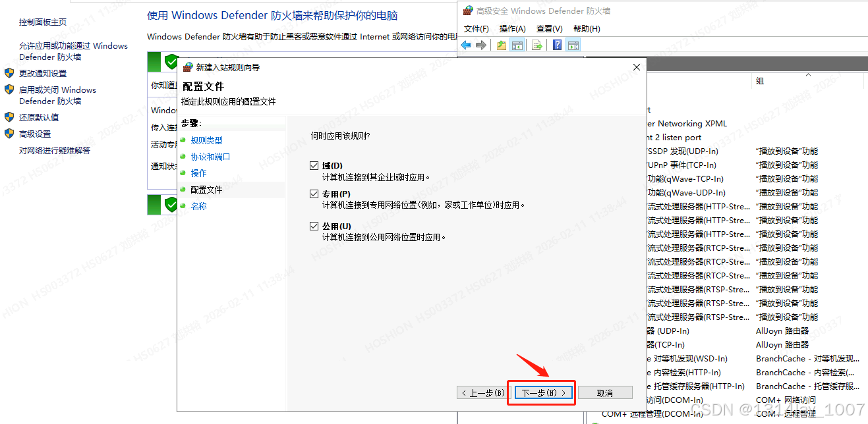Click the advanced firewall window title icon
868x424 pixels.
tap(468, 11)
